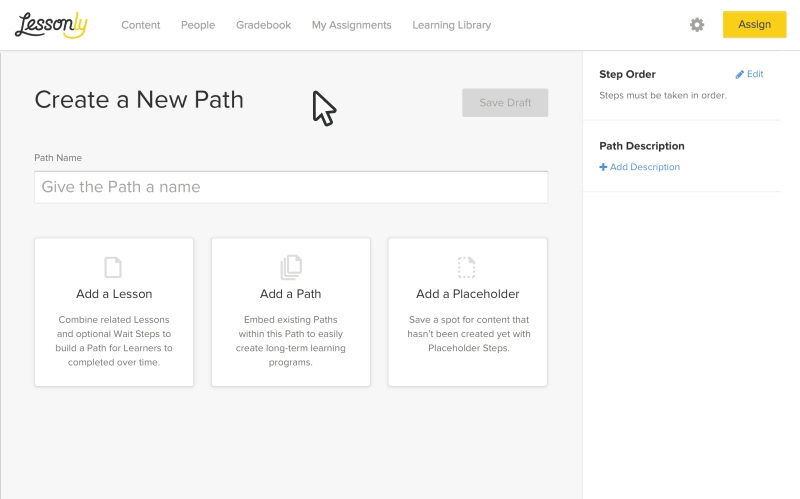Screen dimensions: 800x499
Task: Click the stacked pages Path icon
Action: (x=291, y=267)
